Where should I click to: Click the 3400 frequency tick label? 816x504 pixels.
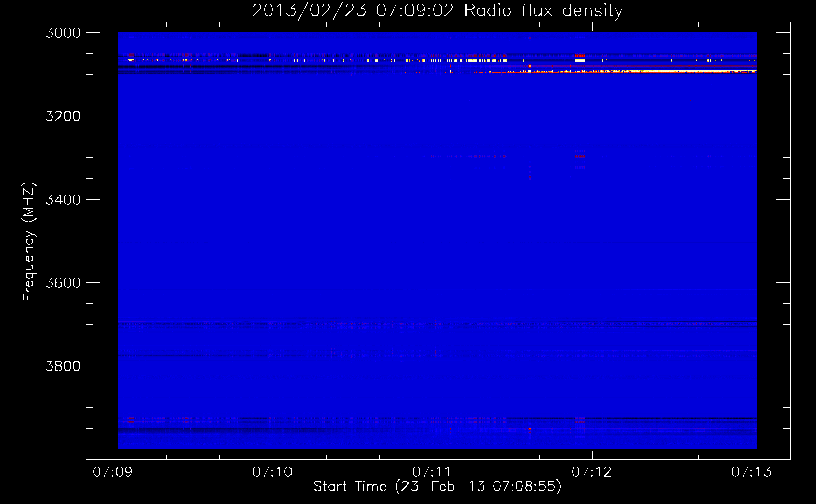tap(63, 200)
